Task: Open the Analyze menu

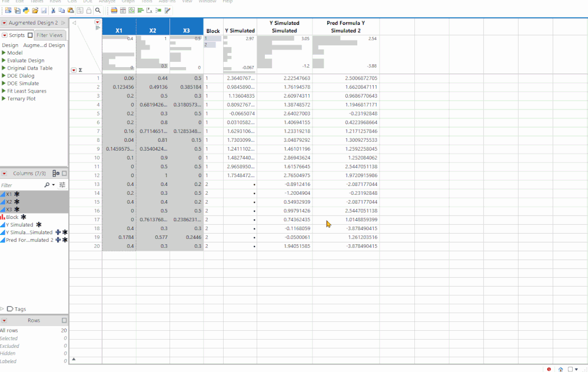Action: point(107,2)
